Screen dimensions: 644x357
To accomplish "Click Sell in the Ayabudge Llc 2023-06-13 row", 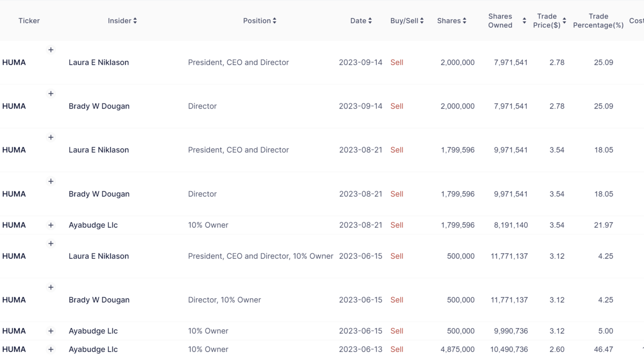I will tap(397, 350).
